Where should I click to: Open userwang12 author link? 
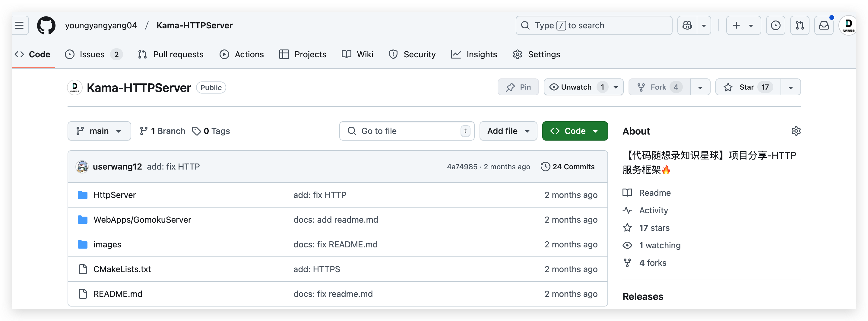click(117, 167)
